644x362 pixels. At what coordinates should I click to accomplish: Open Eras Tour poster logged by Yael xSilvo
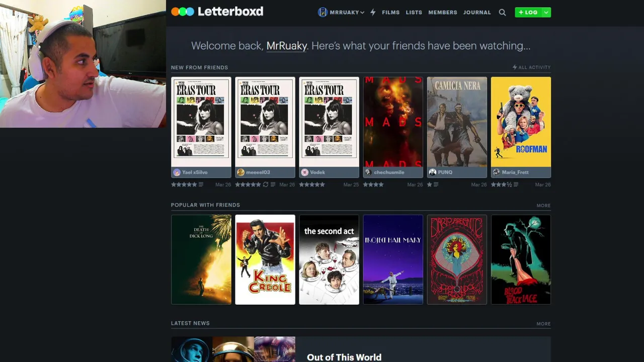pyautogui.click(x=201, y=122)
